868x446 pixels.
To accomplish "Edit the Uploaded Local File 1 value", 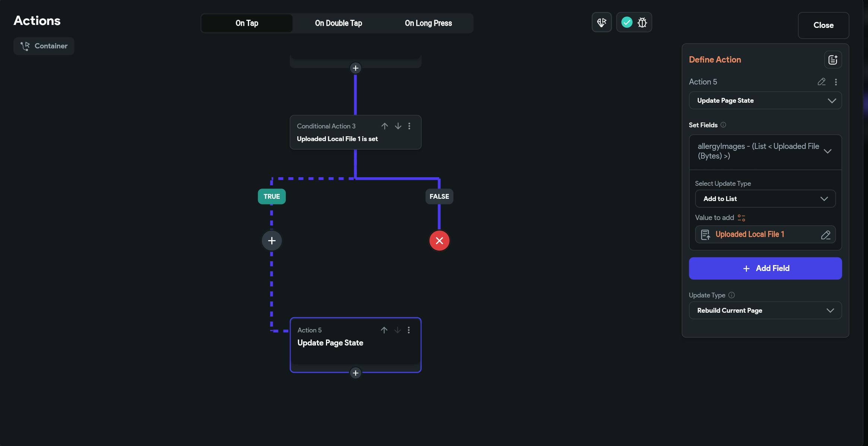I will (x=826, y=235).
